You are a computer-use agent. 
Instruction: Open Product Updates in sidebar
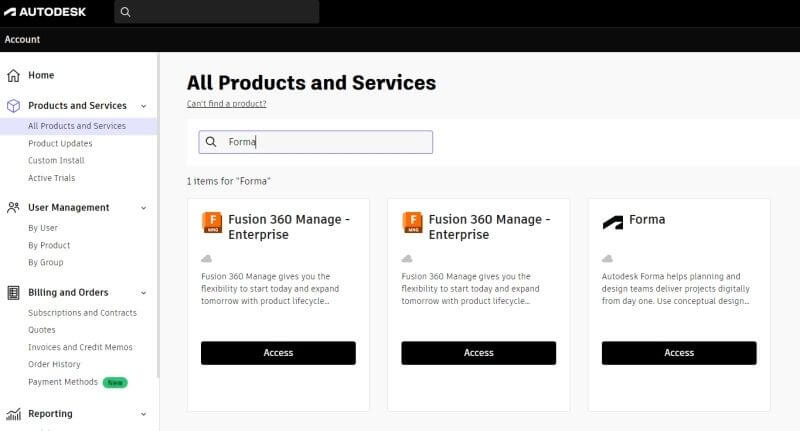[60, 143]
